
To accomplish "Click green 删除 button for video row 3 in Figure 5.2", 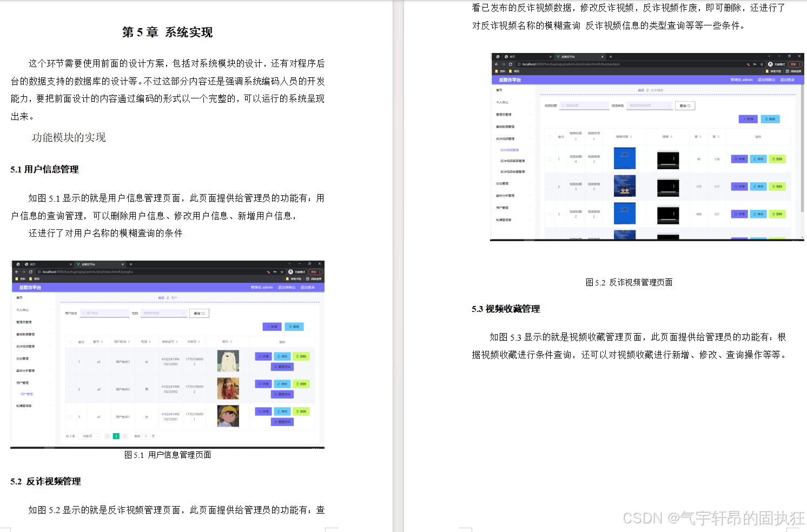I will [777, 214].
